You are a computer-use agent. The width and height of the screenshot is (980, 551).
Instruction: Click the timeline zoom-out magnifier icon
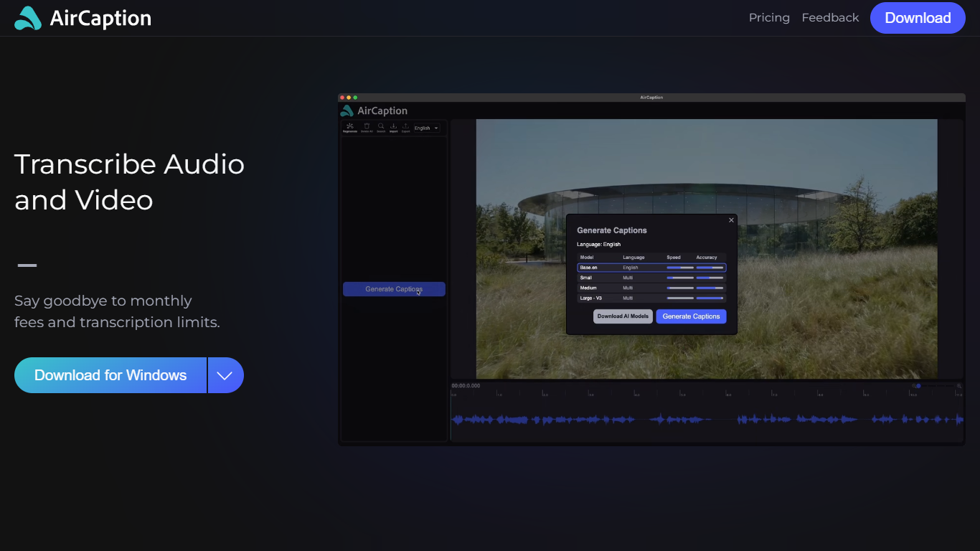(914, 386)
